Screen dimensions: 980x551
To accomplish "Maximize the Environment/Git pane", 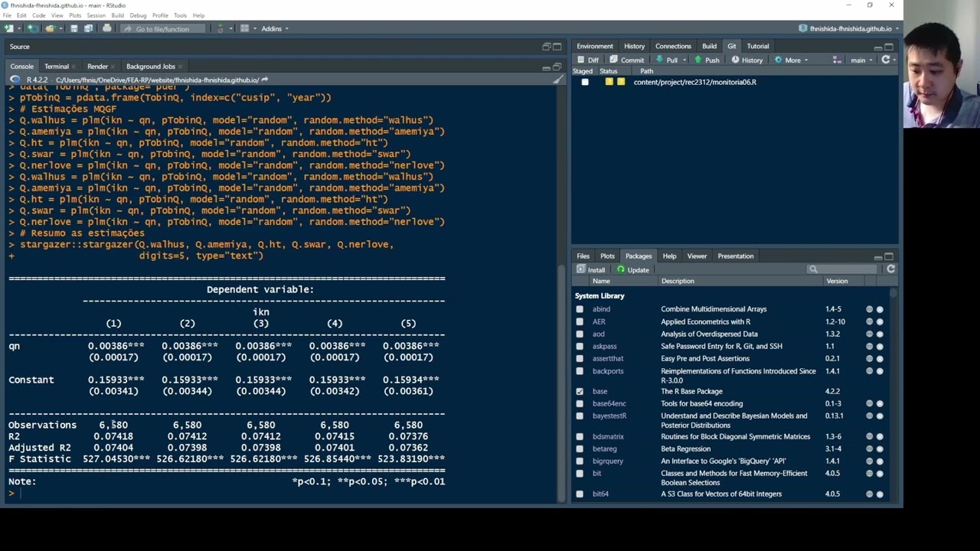I will (x=889, y=47).
